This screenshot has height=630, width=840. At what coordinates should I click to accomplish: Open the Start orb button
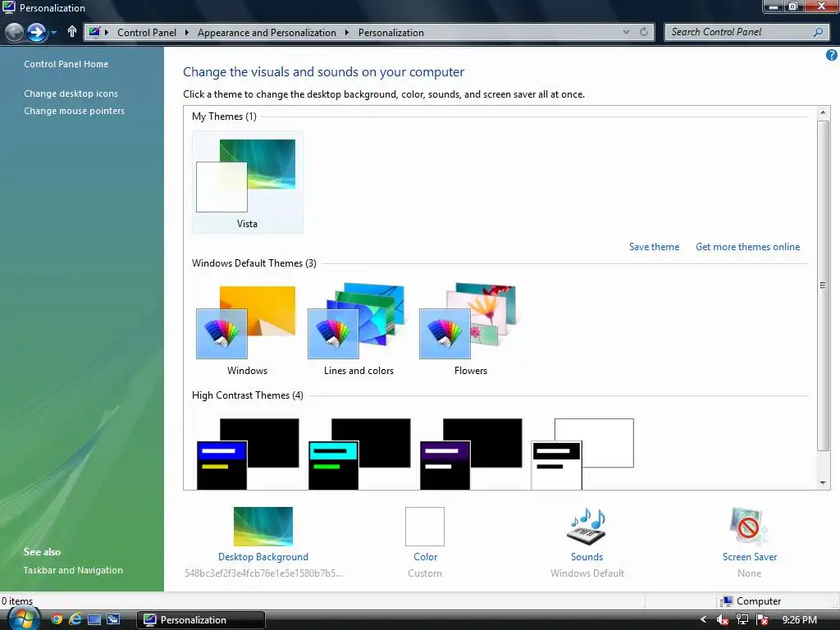click(x=24, y=619)
